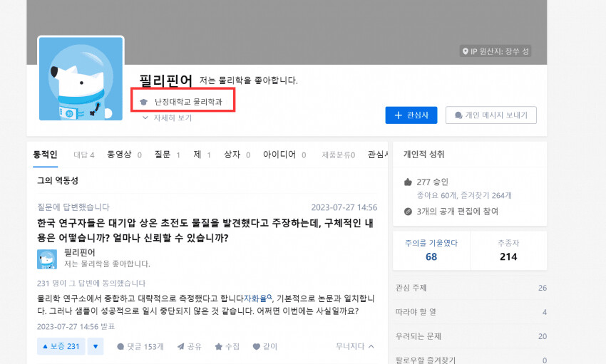Click the 좋아요 60개, 즐겨찾기 264개 text

click(x=464, y=196)
